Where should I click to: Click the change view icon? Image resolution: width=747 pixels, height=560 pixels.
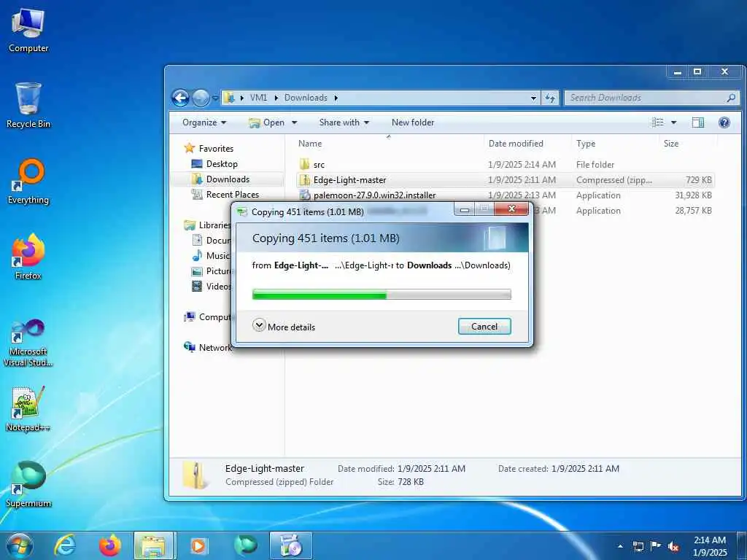coord(657,122)
